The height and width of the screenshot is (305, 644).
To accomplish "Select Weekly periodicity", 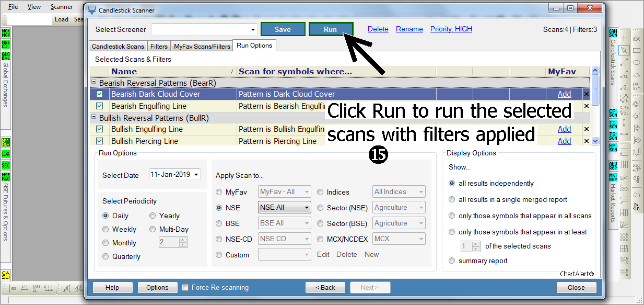I will 106,229.
